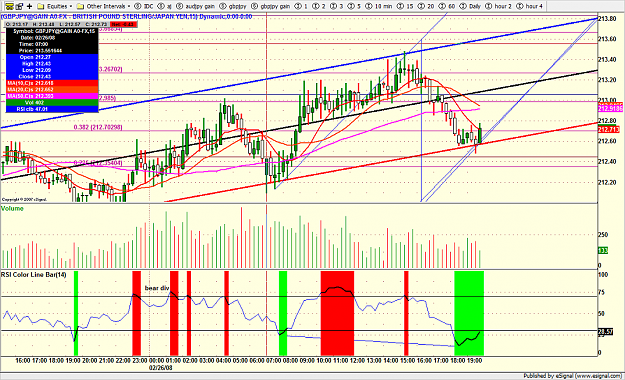The image size is (625, 380).
Task: Select the 'gbpjpy gain' symbol shortcut
Action: pyautogui.click(x=271, y=6)
